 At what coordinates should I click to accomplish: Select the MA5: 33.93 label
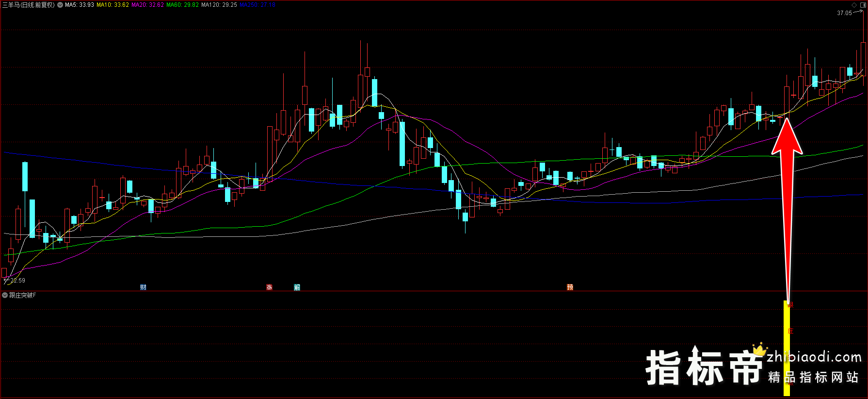click(80, 5)
